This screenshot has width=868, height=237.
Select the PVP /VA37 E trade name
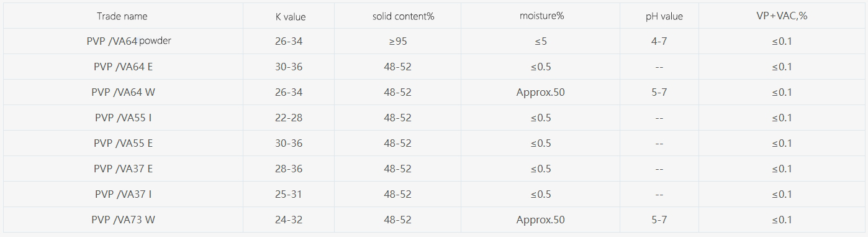coord(123,169)
